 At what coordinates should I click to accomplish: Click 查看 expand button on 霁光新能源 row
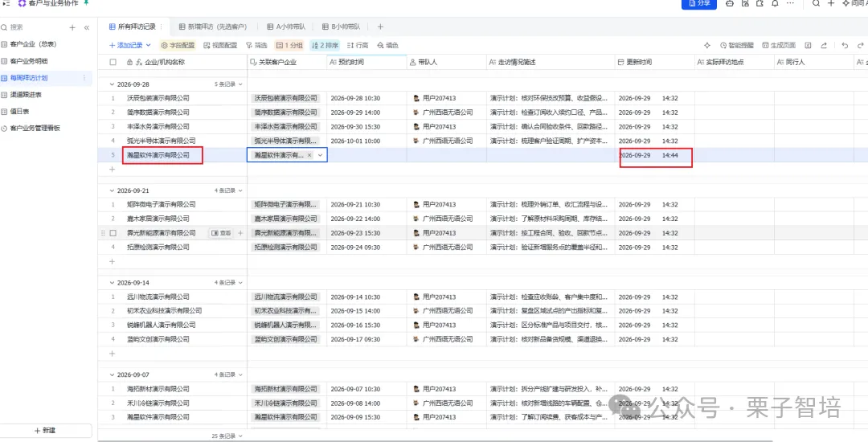click(221, 233)
